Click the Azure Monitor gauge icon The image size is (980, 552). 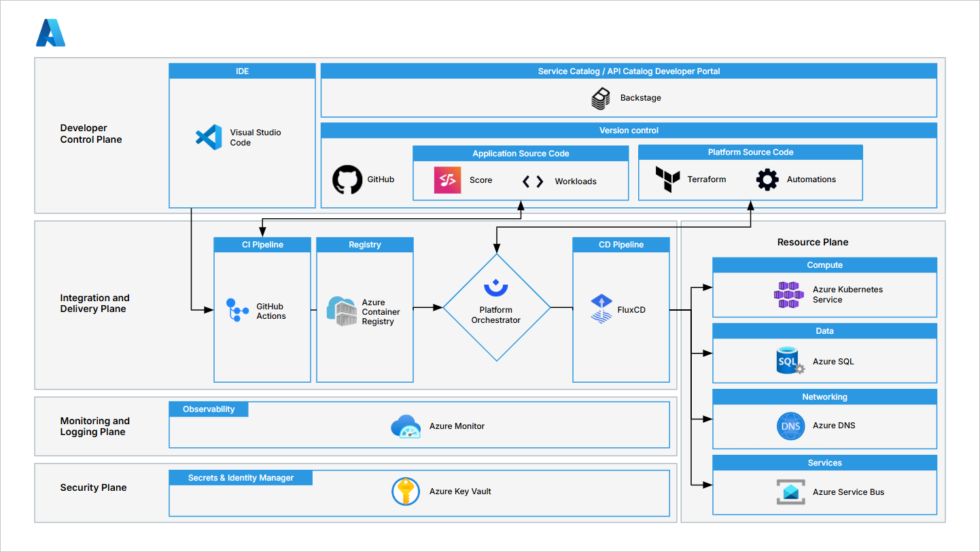click(x=406, y=426)
